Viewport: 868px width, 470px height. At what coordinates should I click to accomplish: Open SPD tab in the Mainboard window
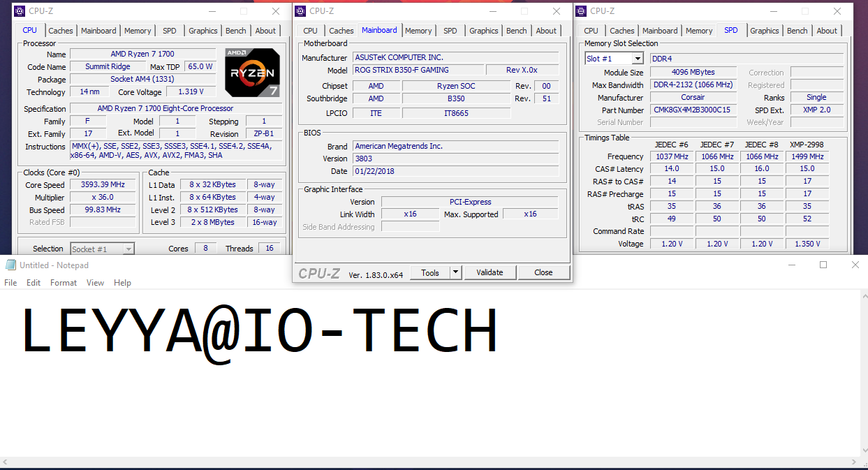(x=450, y=31)
